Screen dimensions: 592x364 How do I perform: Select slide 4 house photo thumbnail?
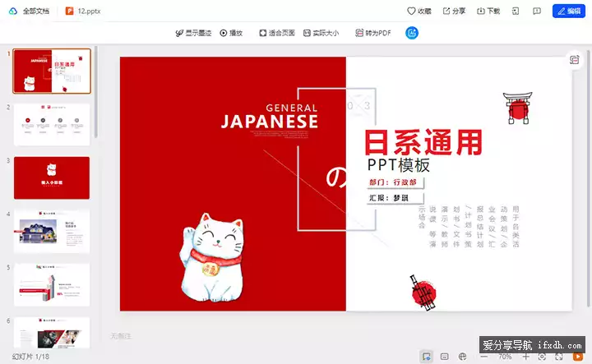coord(52,231)
